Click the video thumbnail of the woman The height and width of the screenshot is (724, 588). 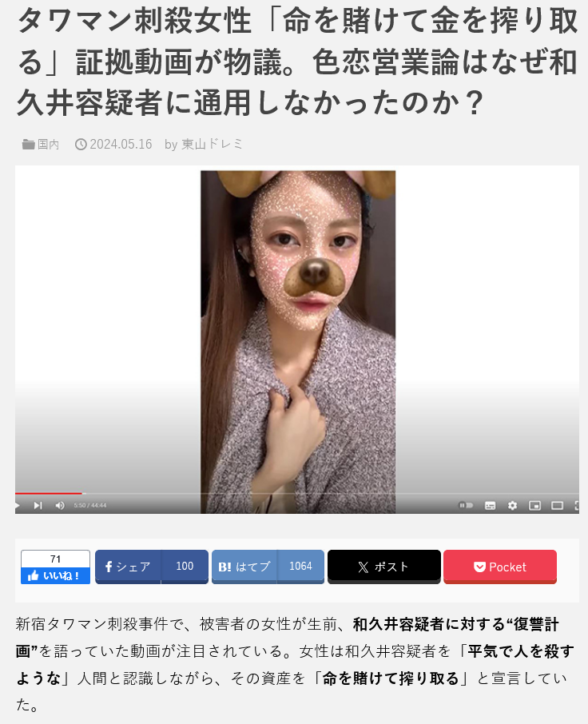pyautogui.click(x=298, y=342)
